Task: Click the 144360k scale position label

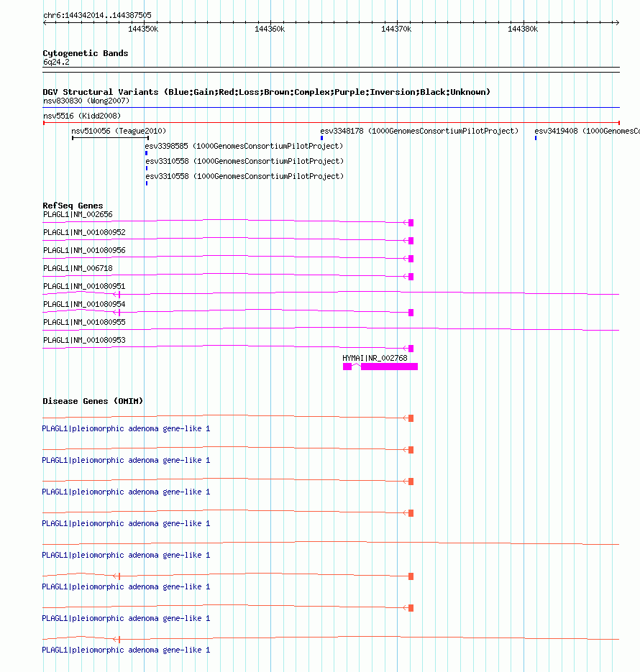Action: click(270, 29)
